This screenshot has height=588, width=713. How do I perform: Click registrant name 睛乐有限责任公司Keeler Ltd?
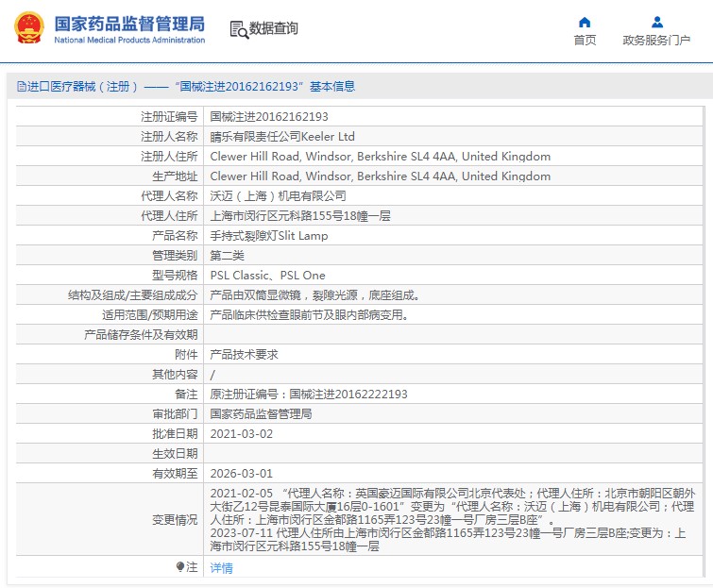click(x=281, y=137)
